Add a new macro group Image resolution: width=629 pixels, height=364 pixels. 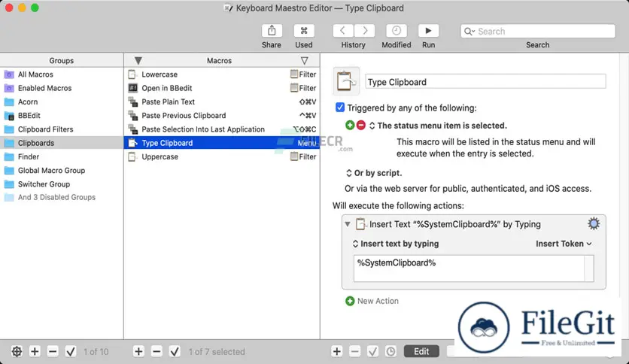click(35, 351)
